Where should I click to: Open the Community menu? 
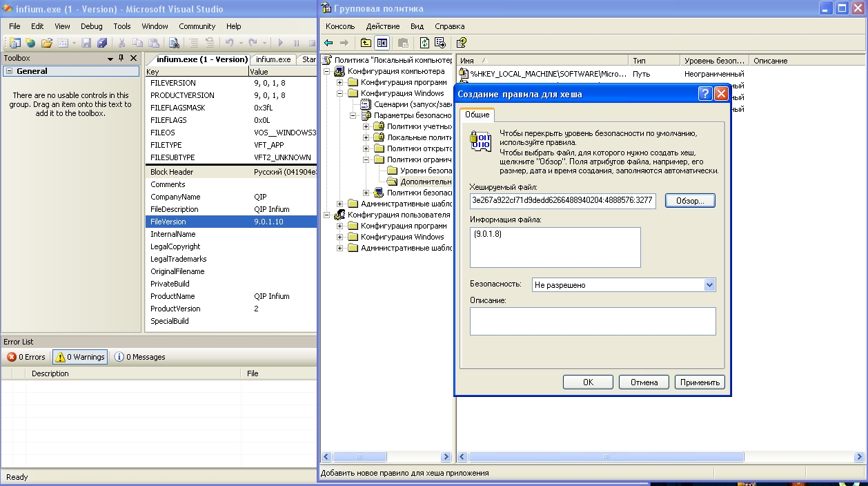pos(197,26)
